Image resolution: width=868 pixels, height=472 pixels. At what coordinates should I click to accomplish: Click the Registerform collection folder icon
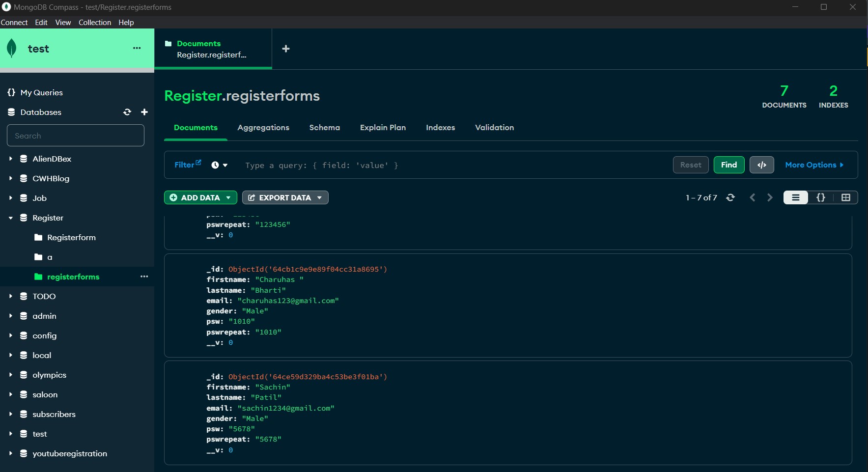click(x=38, y=237)
